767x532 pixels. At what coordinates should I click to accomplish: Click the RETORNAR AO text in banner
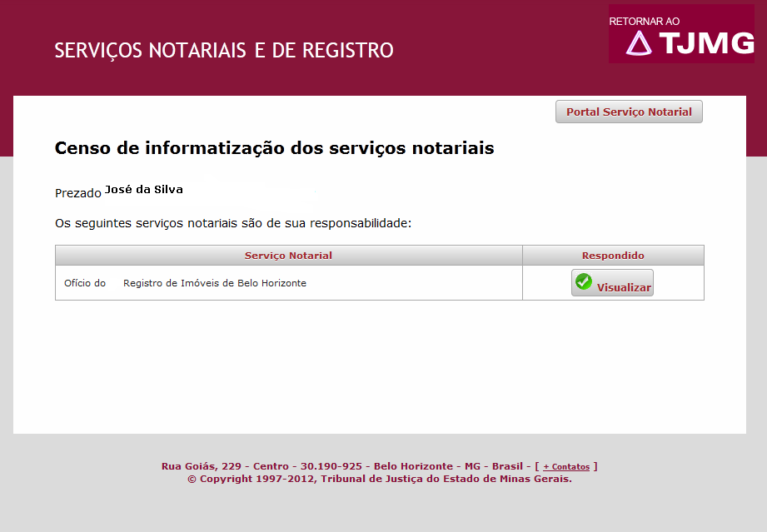pyautogui.click(x=645, y=22)
